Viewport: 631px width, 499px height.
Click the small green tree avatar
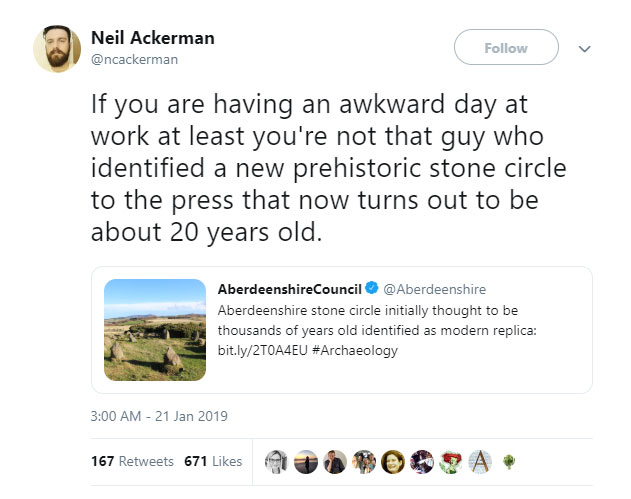(507, 463)
